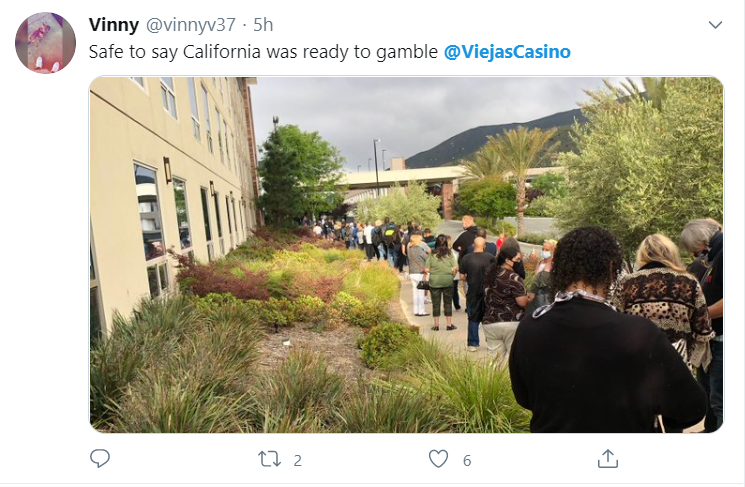The image size is (745, 487).
Task: Click the tall green tree beside the building
Action: (x=297, y=173)
